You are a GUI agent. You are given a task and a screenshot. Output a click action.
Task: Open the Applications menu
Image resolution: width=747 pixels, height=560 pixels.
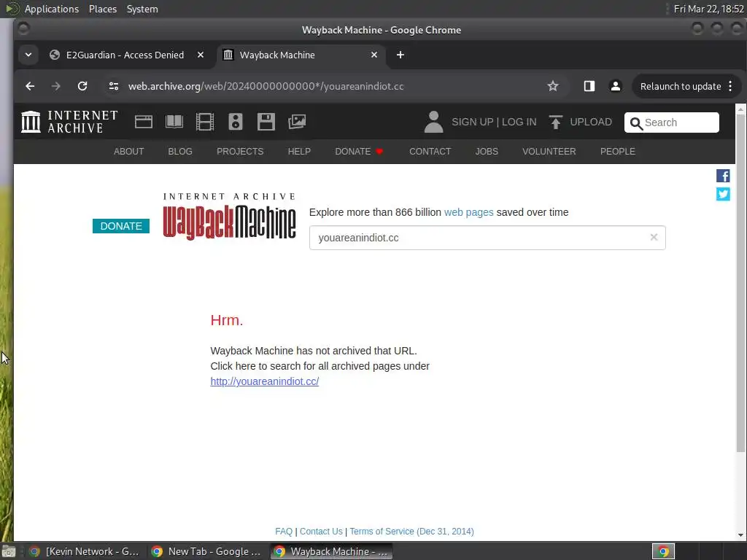52,9
